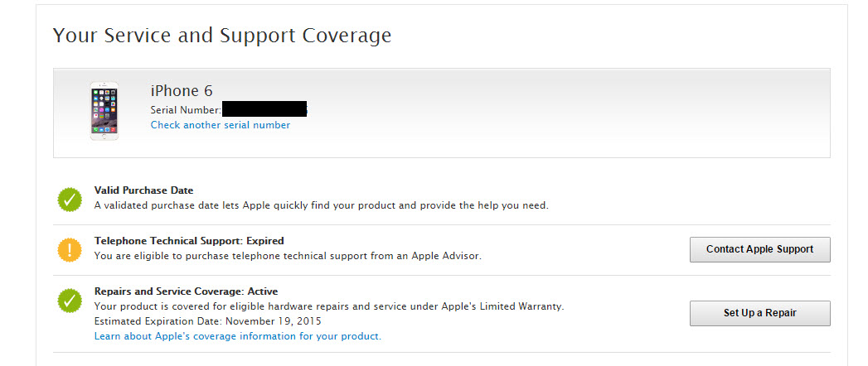Click the Serial Number label
This screenshot has height=366, width=868.
(186, 110)
